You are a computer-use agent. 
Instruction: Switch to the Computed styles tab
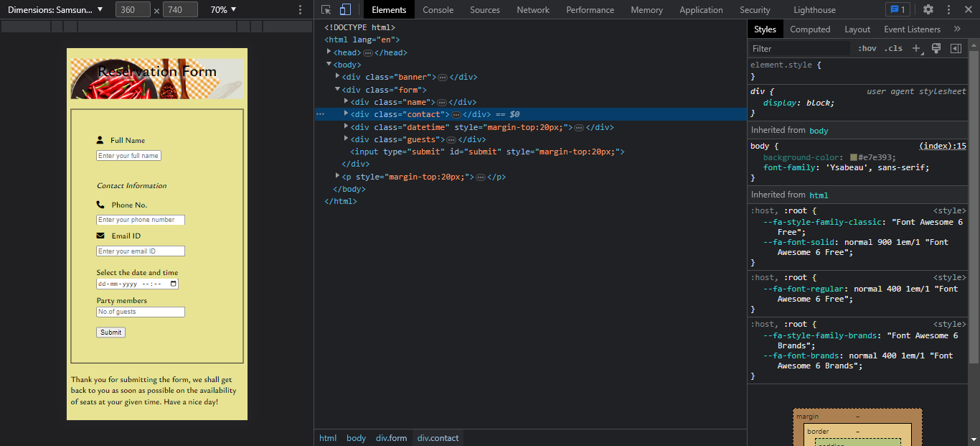point(810,29)
